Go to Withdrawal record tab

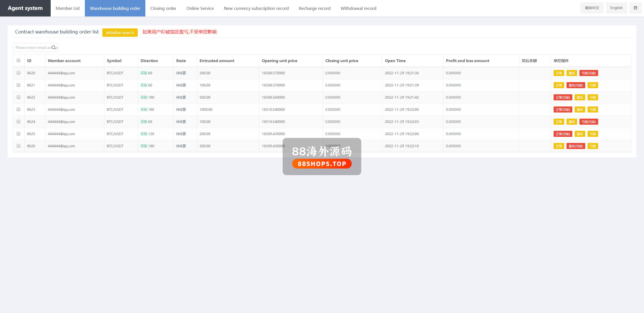point(358,8)
